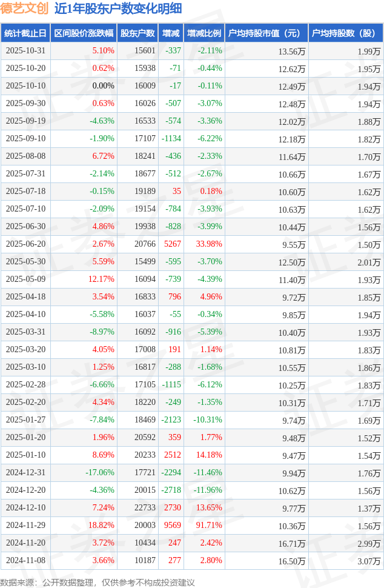Viewport: 384px width, 588px height.
Task: Click the 增减 column header
Action: 171,33
